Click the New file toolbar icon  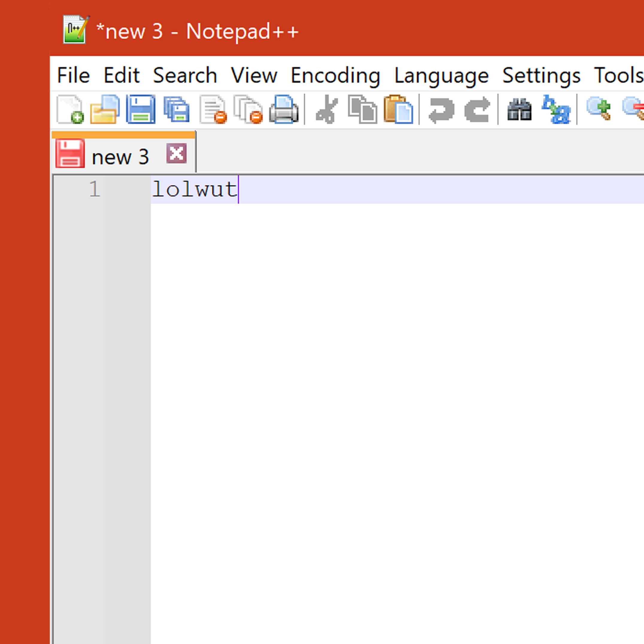click(x=70, y=109)
